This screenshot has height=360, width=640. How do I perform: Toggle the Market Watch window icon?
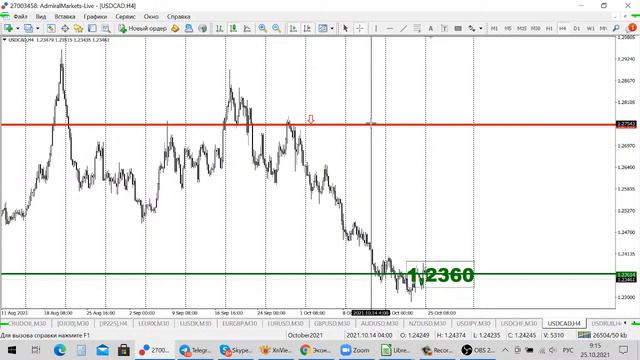tap(51, 28)
